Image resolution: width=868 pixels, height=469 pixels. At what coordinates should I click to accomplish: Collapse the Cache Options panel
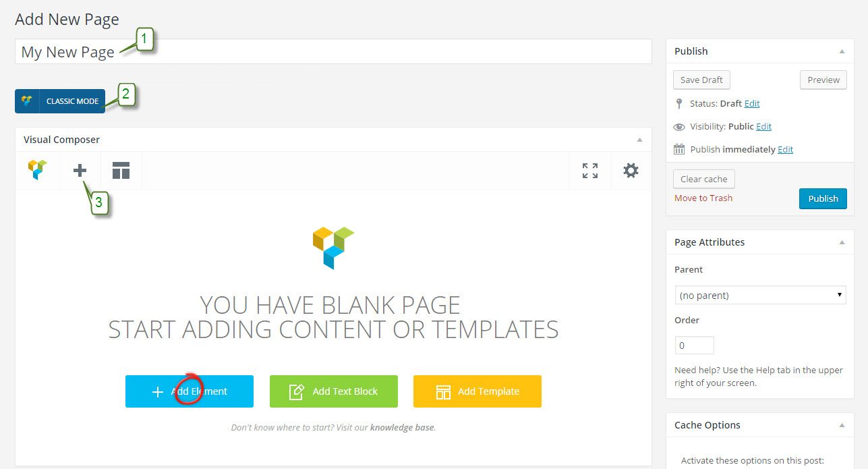[842, 425]
